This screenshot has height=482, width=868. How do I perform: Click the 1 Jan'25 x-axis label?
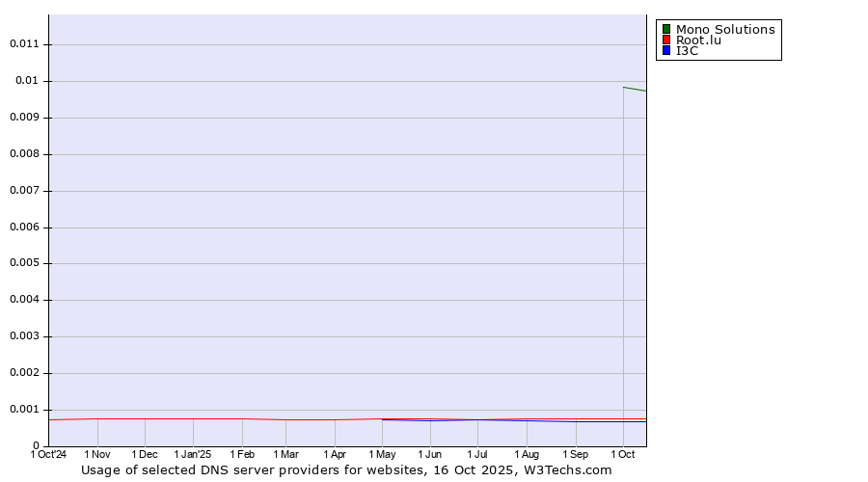[x=193, y=454]
